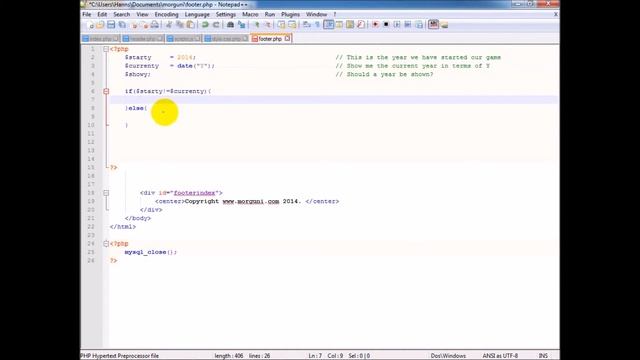Click 'ANSI as UTF-8' in status bar
Image resolution: width=640 pixels, height=360 pixels.
tap(500, 356)
